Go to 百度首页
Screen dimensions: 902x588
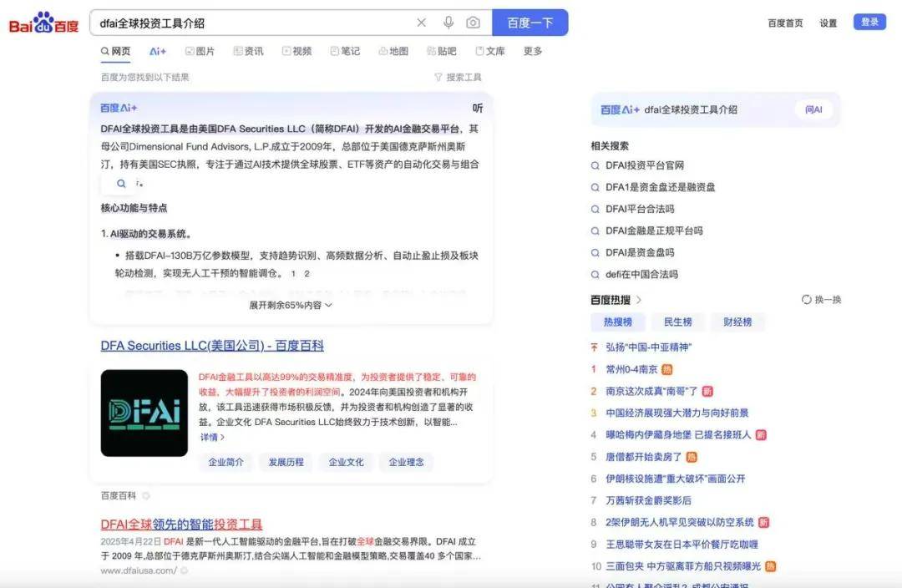(785, 23)
